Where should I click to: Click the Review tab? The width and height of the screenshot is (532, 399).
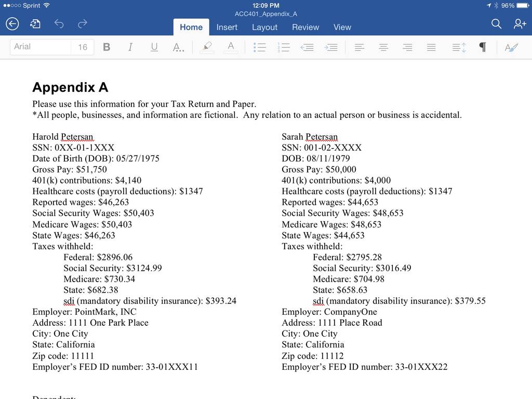(305, 27)
